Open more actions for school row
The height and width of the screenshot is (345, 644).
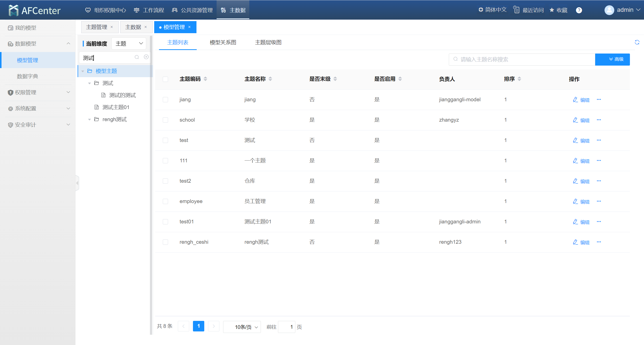[599, 120]
